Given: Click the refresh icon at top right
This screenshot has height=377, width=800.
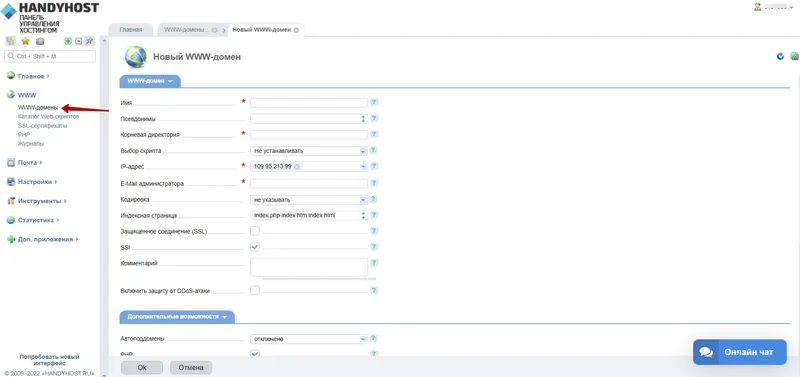Looking at the screenshot, I should [780, 56].
